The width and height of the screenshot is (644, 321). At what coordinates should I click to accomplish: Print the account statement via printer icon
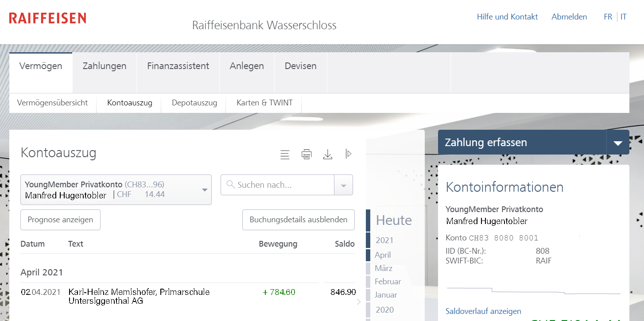point(306,155)
